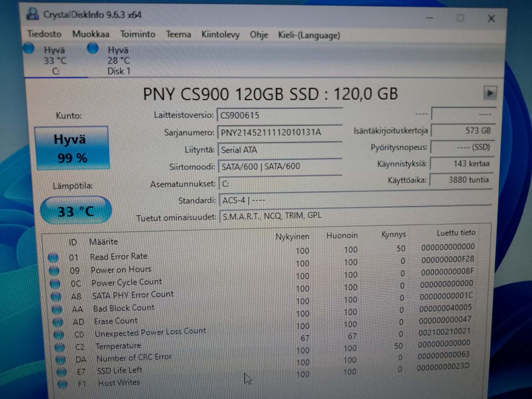Screen dimensions: 532x399
Task: Click the Huonoin column header
Action: pyautogui.click(x=342, y=236)
